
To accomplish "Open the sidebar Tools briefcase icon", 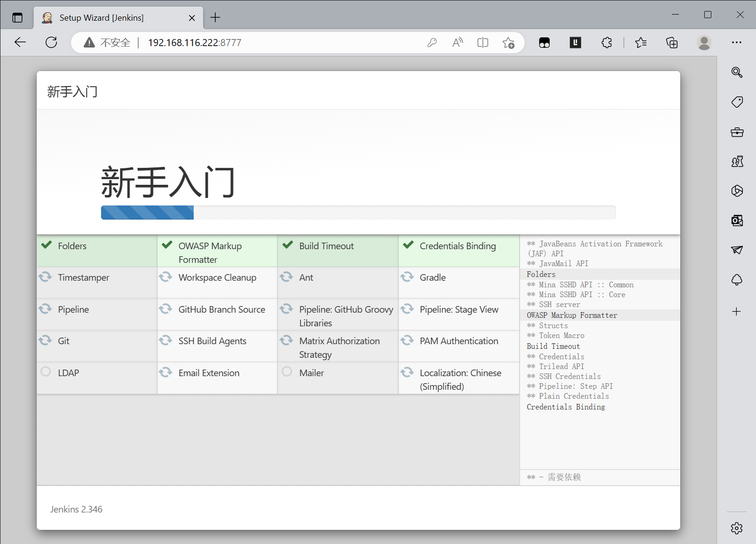I will 737,132.
